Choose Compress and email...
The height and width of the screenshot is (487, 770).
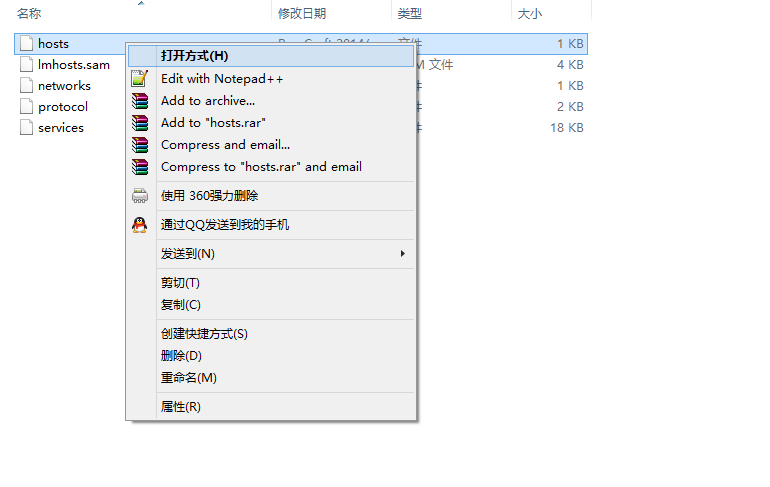[271, 145]
